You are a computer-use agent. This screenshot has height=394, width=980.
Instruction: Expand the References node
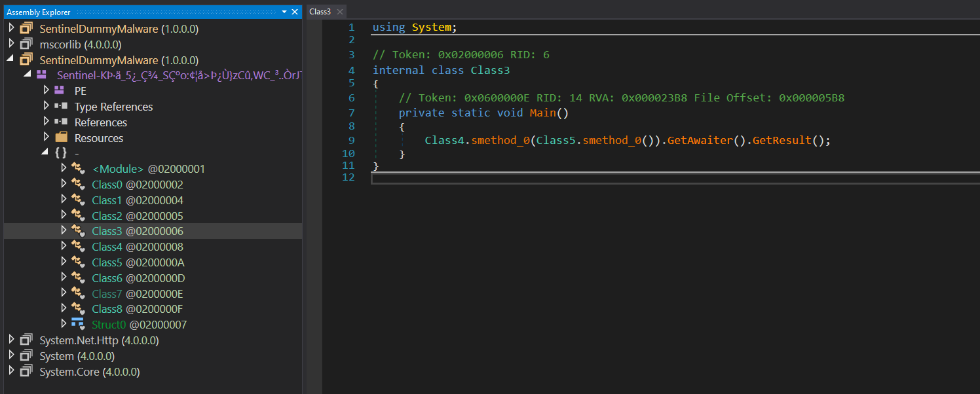pos(46,122)
